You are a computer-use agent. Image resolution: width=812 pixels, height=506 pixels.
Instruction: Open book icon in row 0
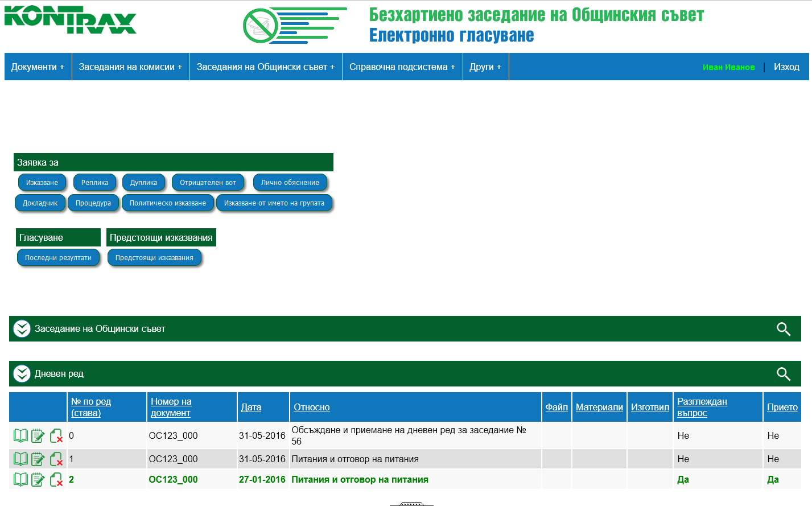tap(20, 435)
